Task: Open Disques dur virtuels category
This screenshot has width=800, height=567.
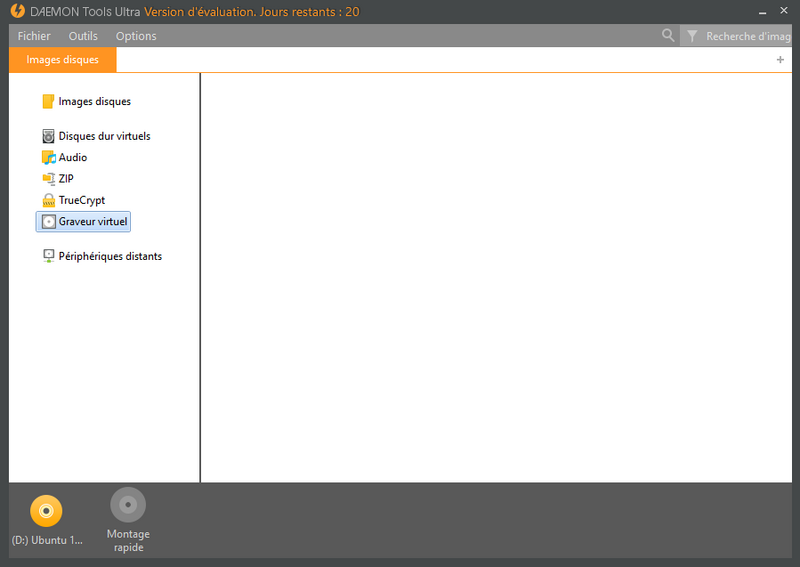Action: pyautogui.click(x=105, y=136)
